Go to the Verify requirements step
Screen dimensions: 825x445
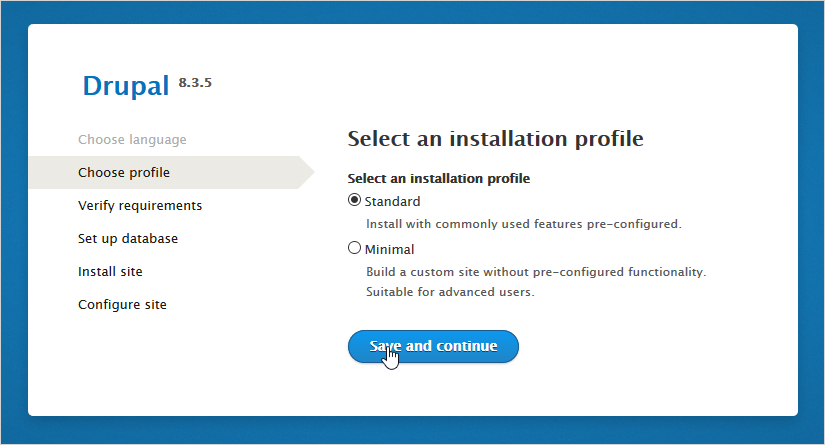[140, 206]
